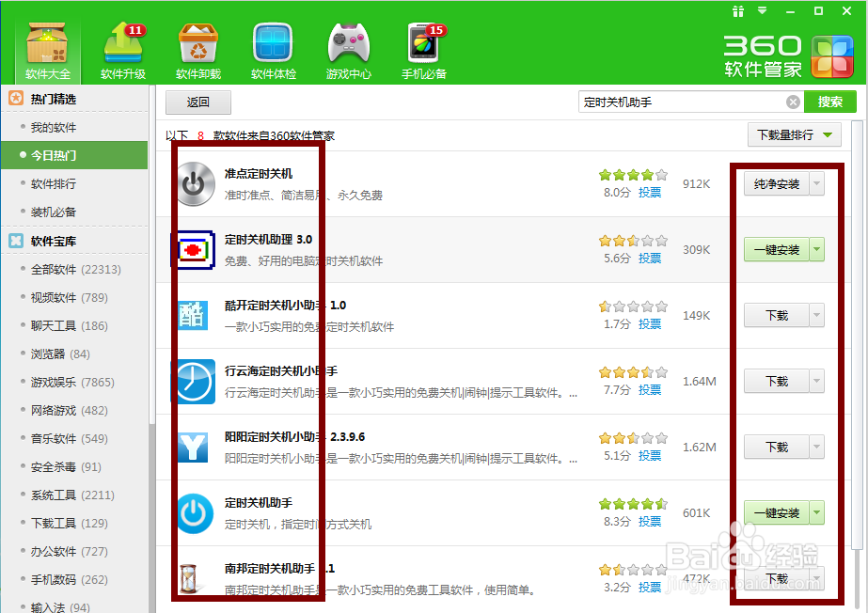Open the 下载量排行 sort dropdown
The width and height of the screenshot is (868, 613).
point(795,134)
